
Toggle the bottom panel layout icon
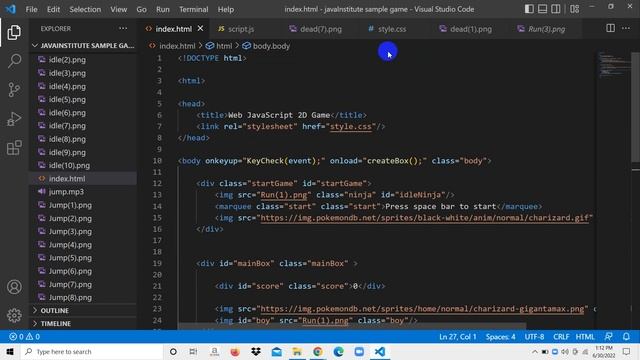[x=542, y=9]
